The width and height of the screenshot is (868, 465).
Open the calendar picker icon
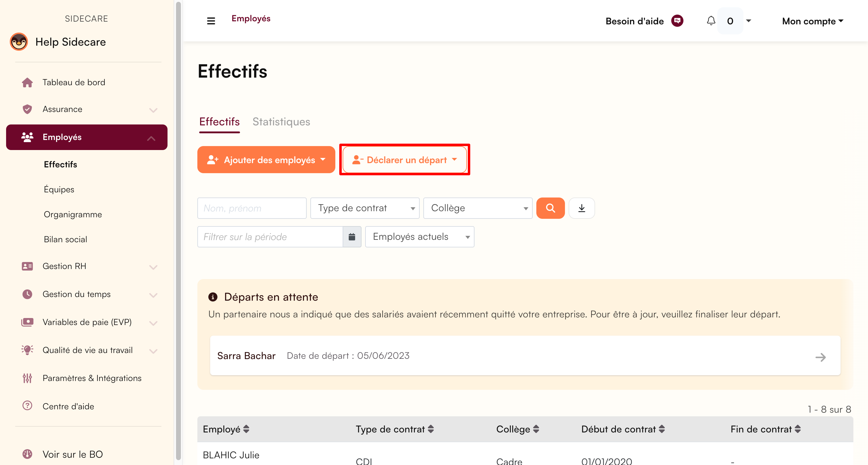(x=352, y=237)
